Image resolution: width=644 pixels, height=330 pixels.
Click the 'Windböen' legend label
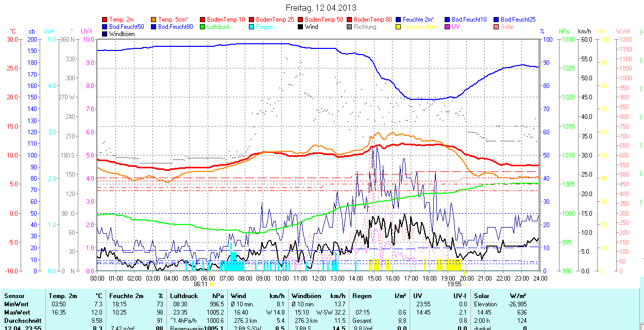[x=121, y=34]
